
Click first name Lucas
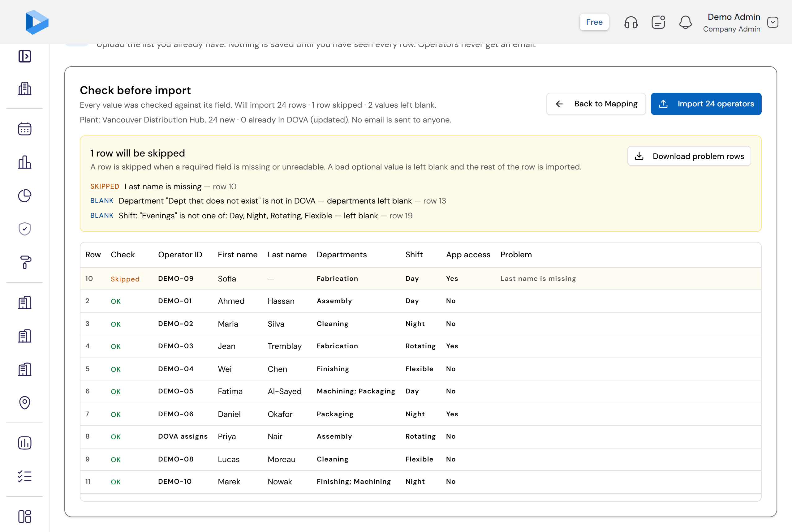(228, 459)
